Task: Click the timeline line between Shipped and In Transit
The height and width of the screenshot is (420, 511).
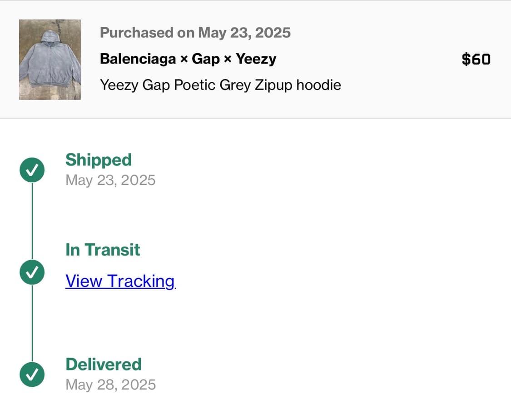Action: click(x=32, y=221)
